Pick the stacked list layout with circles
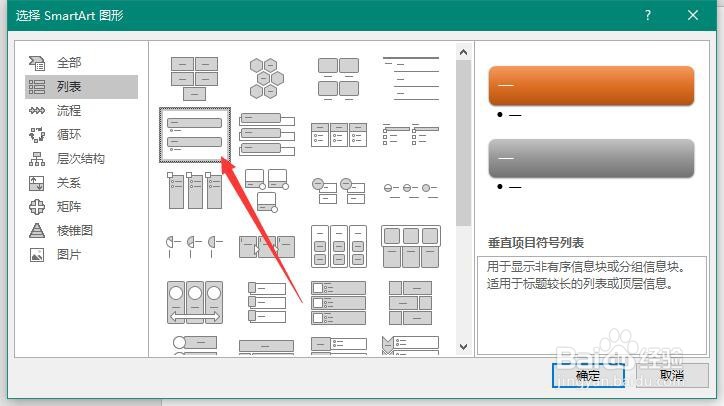 (338, 191)
